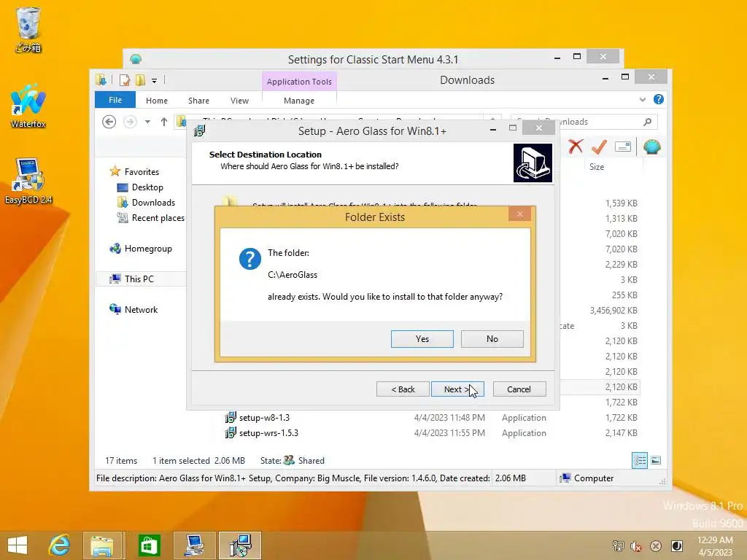The width and height of the screenshot is (747, 560).
Task: Open File Explorer on the taskbar
Action: pos(103,545)
